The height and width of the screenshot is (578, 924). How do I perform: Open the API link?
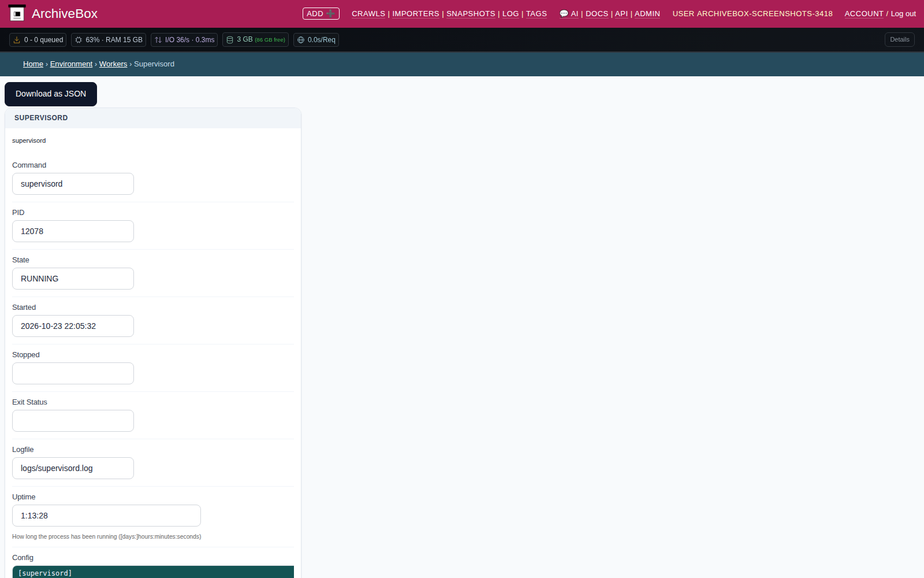click(x=621, y=14)
